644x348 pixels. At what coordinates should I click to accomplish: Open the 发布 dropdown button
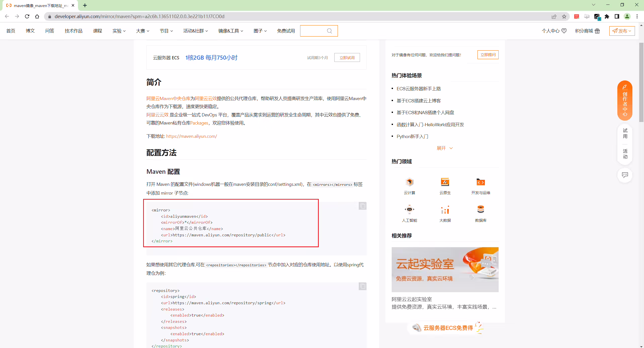pos(622,31)
